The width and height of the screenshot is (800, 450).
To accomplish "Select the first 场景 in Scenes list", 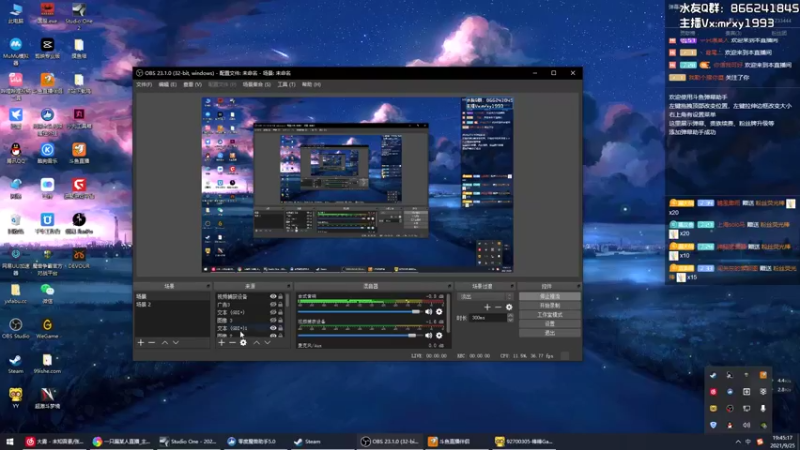I will (172, 296).
